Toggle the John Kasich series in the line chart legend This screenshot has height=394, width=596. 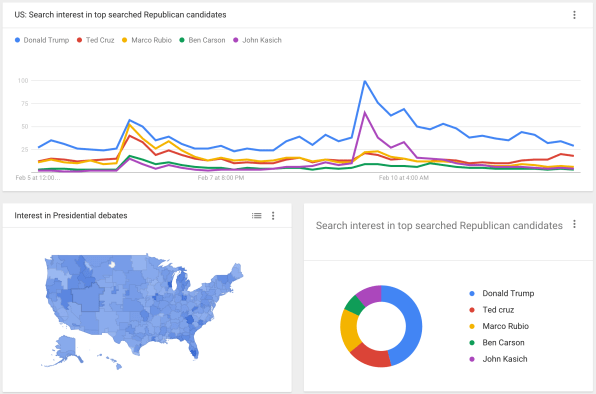[257, 40]
